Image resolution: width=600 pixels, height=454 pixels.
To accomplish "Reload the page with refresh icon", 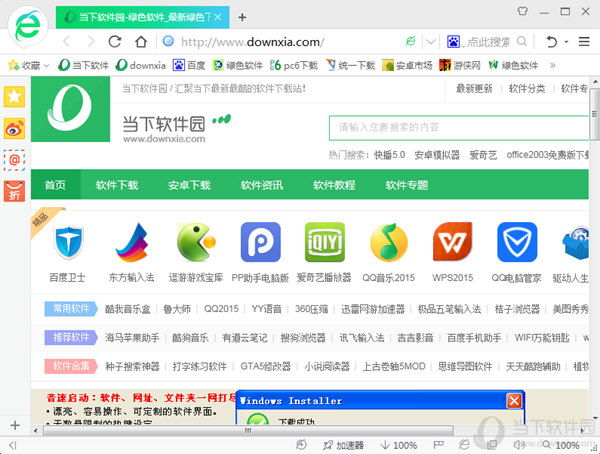I will pos(115,41).
